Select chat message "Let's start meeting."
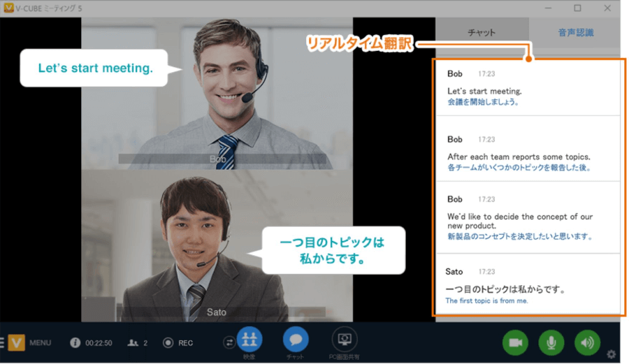The height and width of the screenshot is (364, 629). [484, 92]
